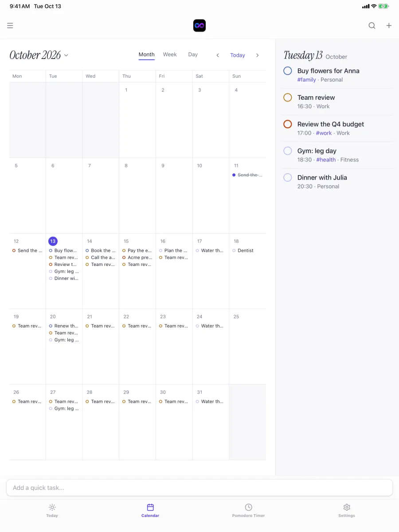
Task: Open the #family tag link
Action: (307, 80)
